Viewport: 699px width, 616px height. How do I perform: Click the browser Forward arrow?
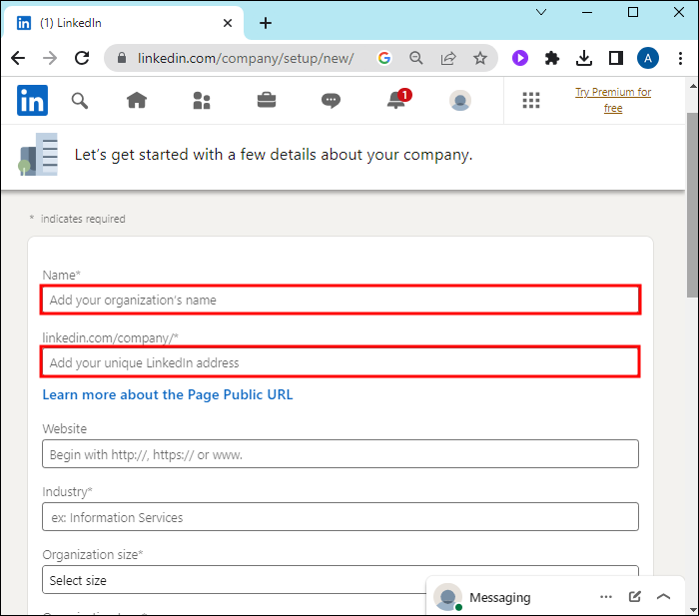pyautogui.click(x=50, y=58)
